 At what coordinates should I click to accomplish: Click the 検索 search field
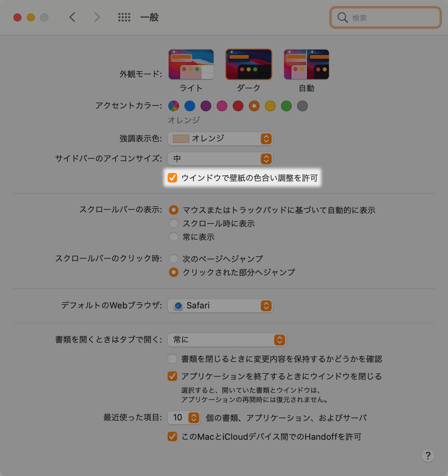[x=386, y=17]
